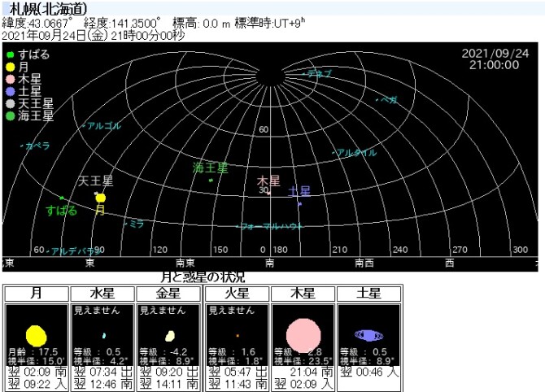Image resolution: width=545 pixels, height=392 pixels.
Task: Click the Moon transit time 翌 02:09 南
Action: 37,372
